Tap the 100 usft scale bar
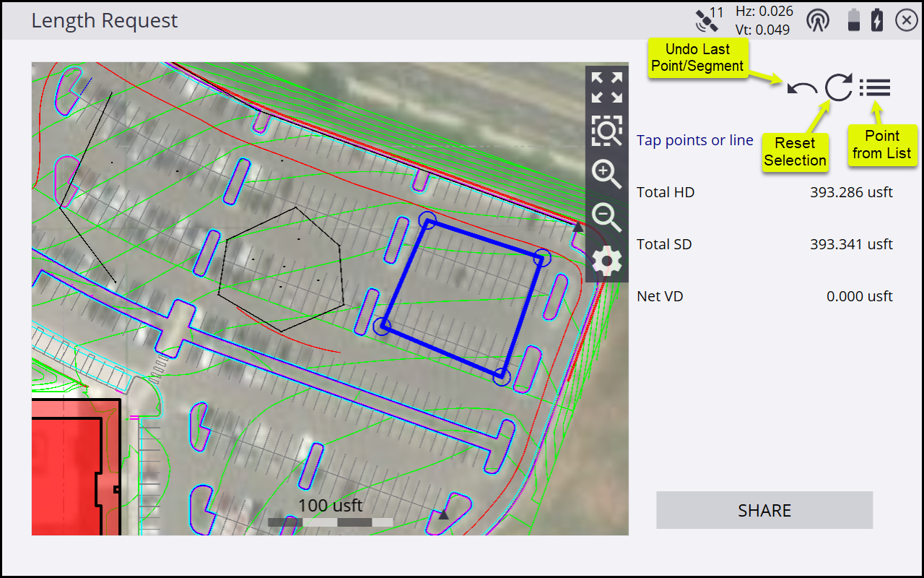 point(331,521)
